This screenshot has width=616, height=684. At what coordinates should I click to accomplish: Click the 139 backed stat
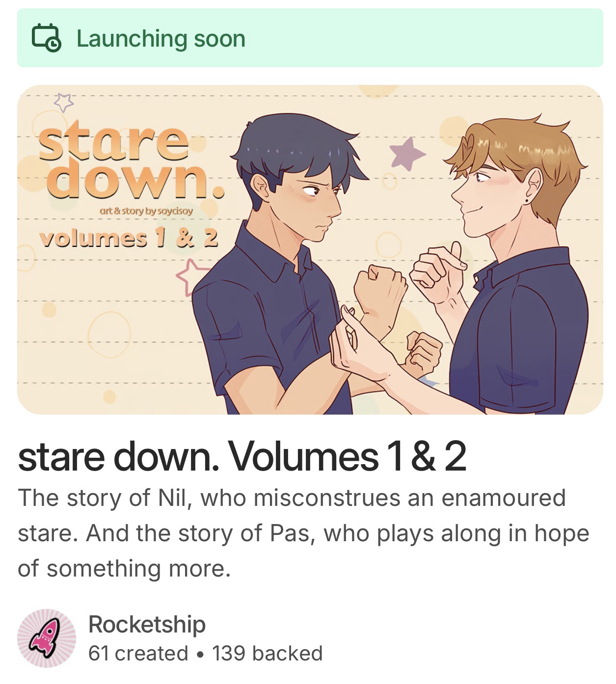268,653
